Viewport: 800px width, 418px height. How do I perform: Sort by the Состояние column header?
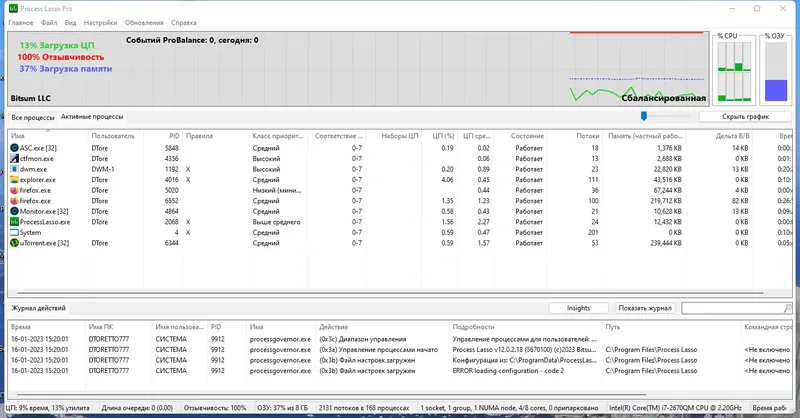pyautogui.click(x=520, y=136)
